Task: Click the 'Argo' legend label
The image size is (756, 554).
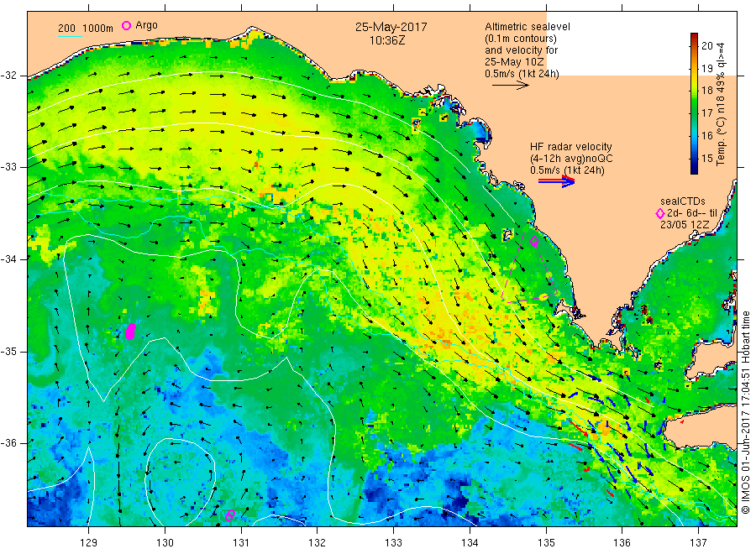Action: (x=146, y=25)
